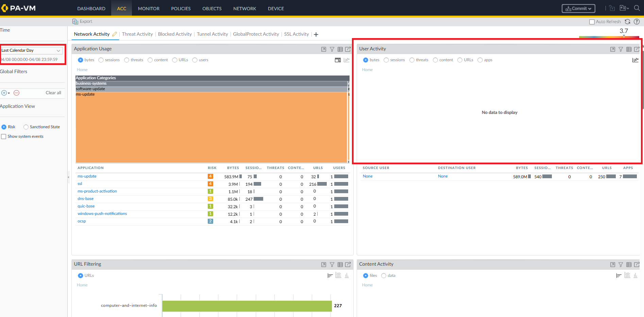Choose Sanctioned State radio option
Viewport: 644px width, 317px height.
pyautogui.click(x=26, y=127)
